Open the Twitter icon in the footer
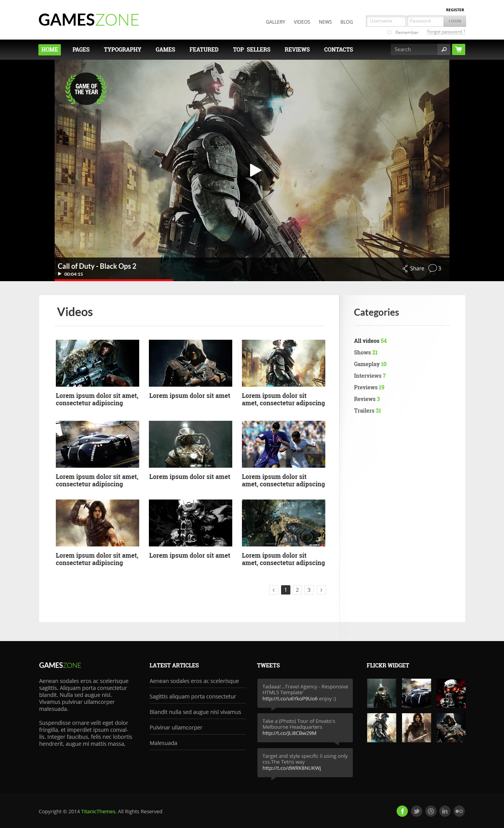 [416, 811]
